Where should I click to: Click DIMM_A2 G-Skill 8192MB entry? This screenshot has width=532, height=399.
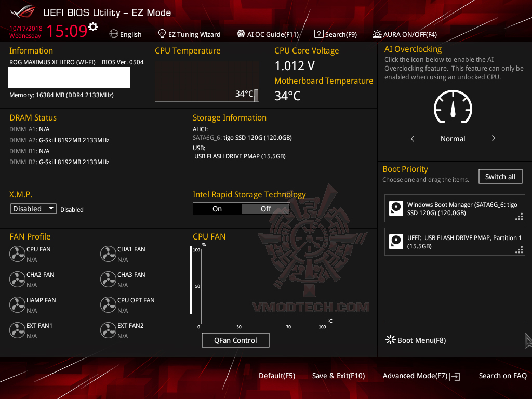(x=59, y=140)
